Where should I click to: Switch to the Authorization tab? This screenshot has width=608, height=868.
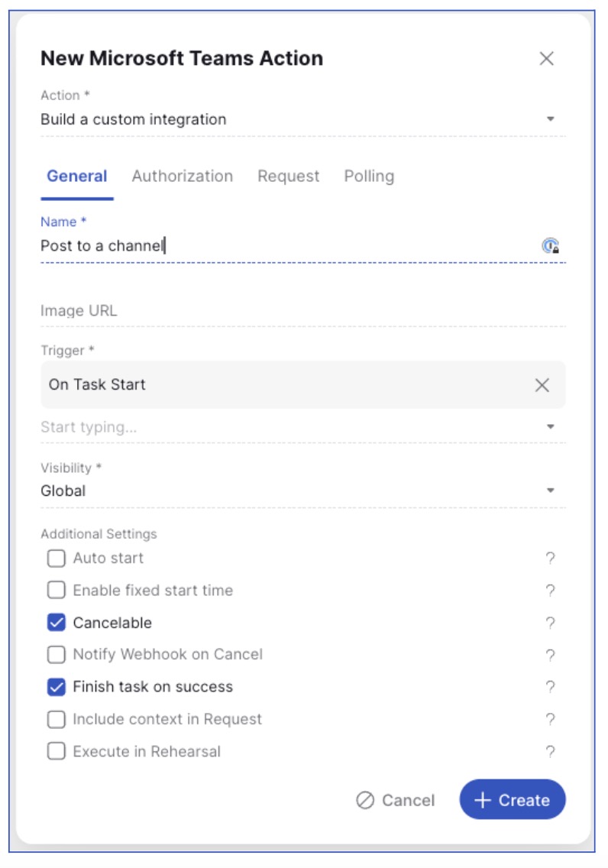tap(182, 177)
